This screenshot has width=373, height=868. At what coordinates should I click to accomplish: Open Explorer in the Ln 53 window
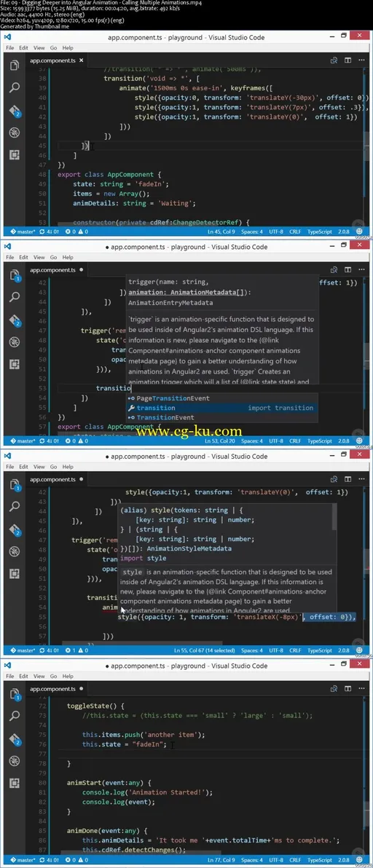[x=15, y=275]
